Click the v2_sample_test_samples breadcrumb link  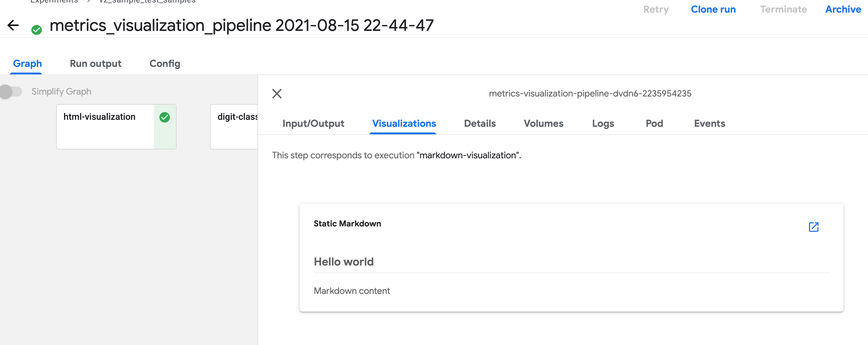(147, 1)
